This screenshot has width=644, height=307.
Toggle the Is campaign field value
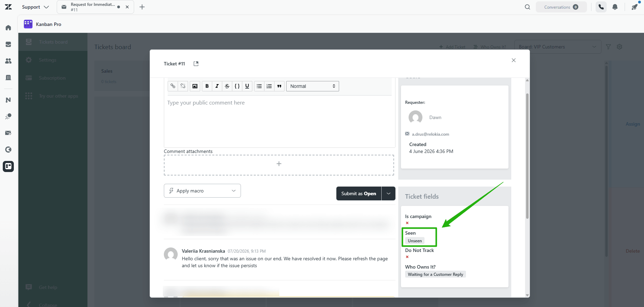(407, 223)
